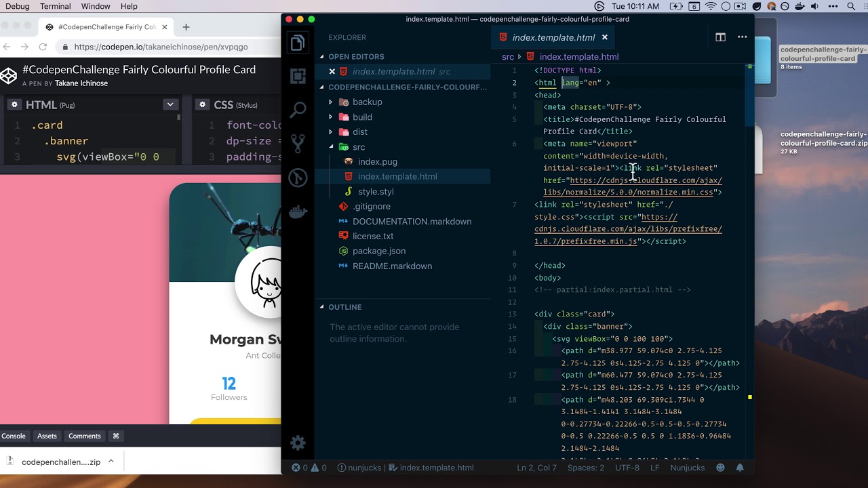Open a new Chrome tab with plus button
Image resolution: width=868 pixels, height=488 pixels.
pyautogui.click(x=186, y=27)
